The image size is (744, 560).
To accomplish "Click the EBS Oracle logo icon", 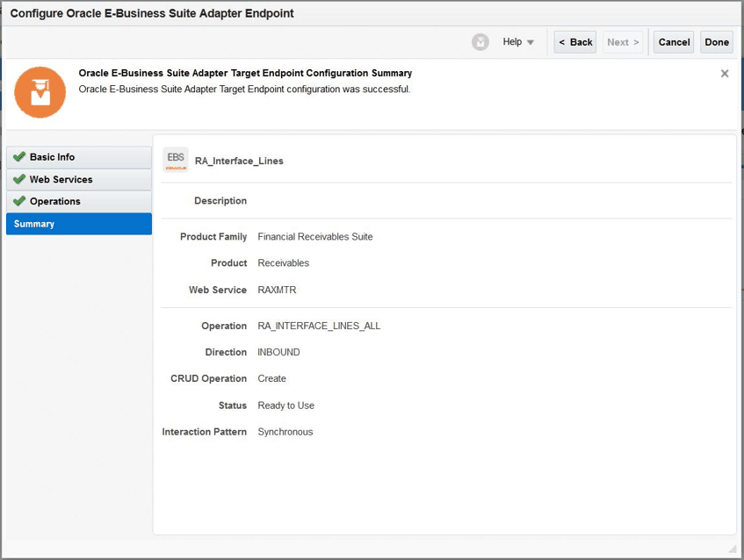I will (x=176, y=161).
